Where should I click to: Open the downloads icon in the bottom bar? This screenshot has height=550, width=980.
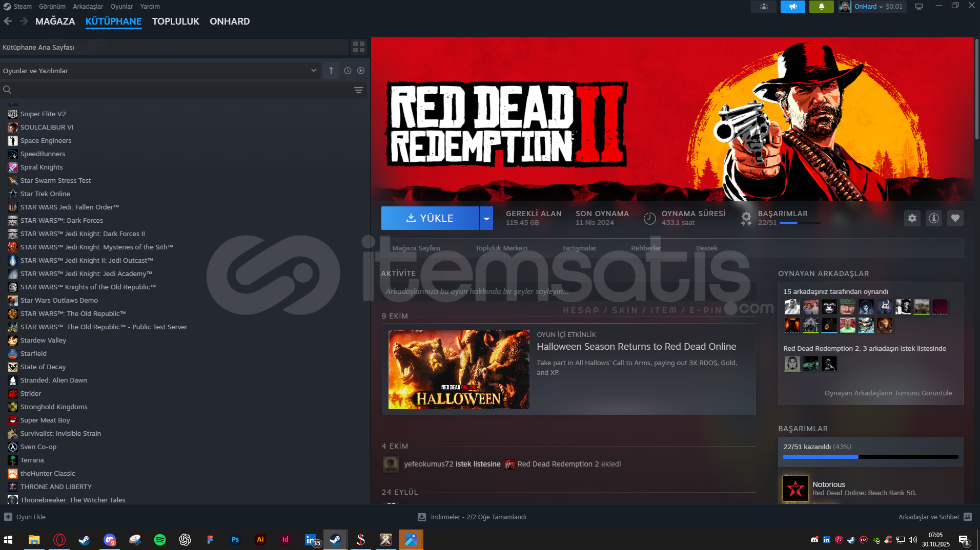click(422, 517)
